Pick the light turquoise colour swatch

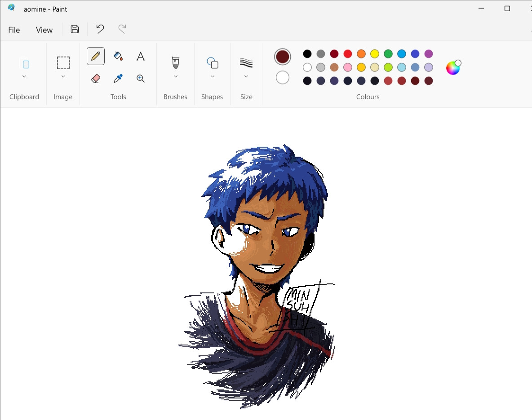click(402, 67)
